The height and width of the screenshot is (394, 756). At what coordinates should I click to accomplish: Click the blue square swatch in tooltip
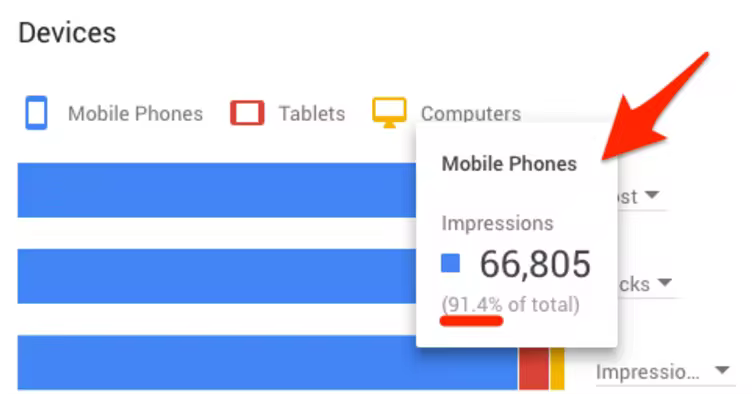(450, 263)
